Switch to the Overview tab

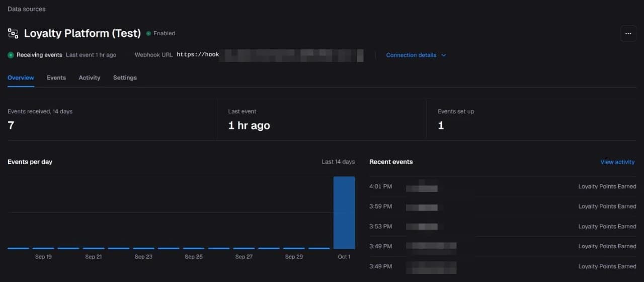(21, 78)
